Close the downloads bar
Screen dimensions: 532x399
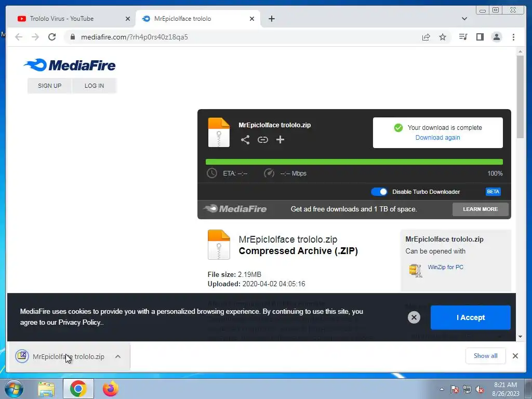(x=515, y=356)
